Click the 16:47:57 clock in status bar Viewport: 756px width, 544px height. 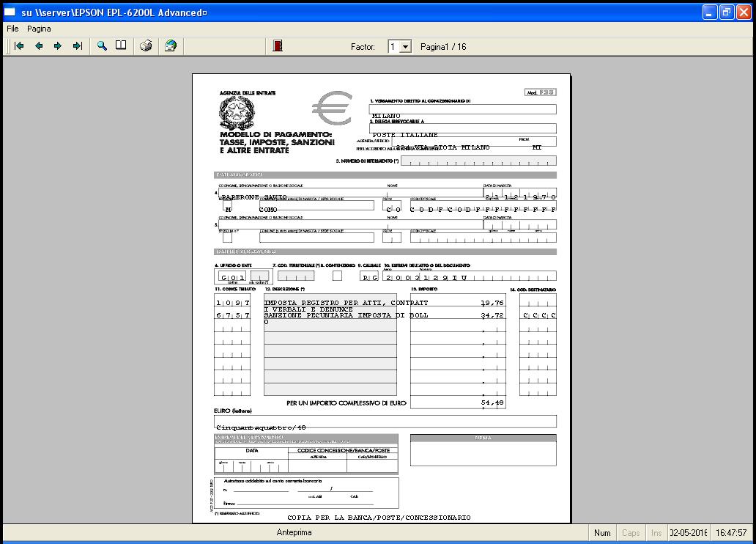tap(731, 533)
